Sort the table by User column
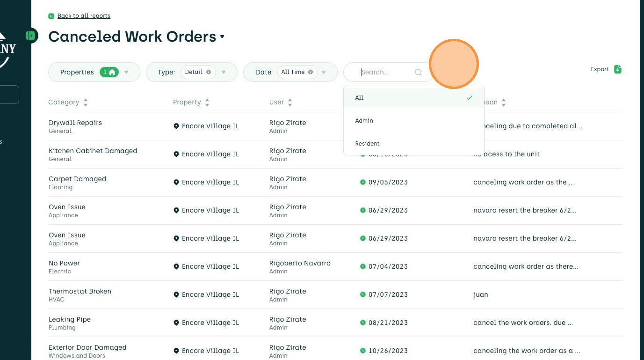 pyautogui.click(x=290, y=103)
